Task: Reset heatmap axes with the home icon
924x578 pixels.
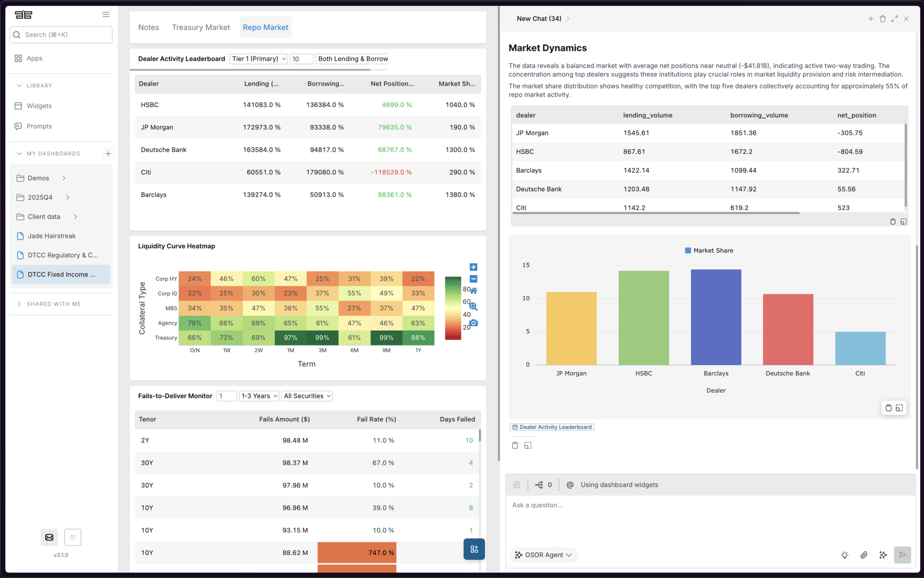Action: (x=474, y=289)
